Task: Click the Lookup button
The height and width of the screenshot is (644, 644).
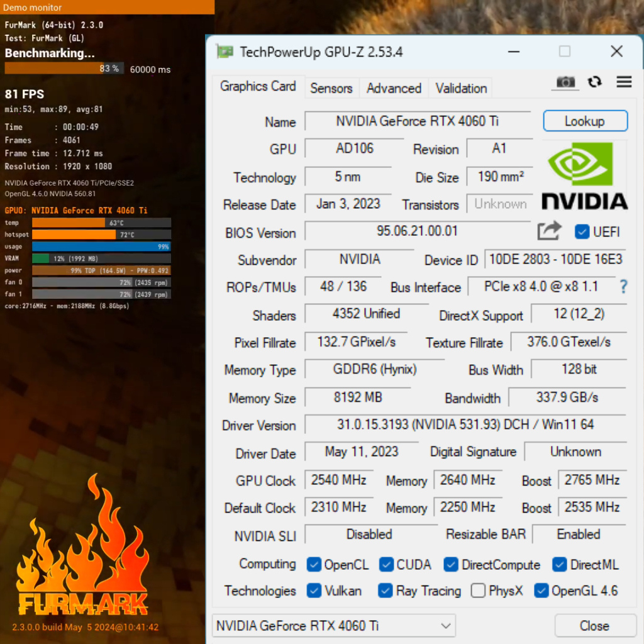Action: click(x=585, y=121)
